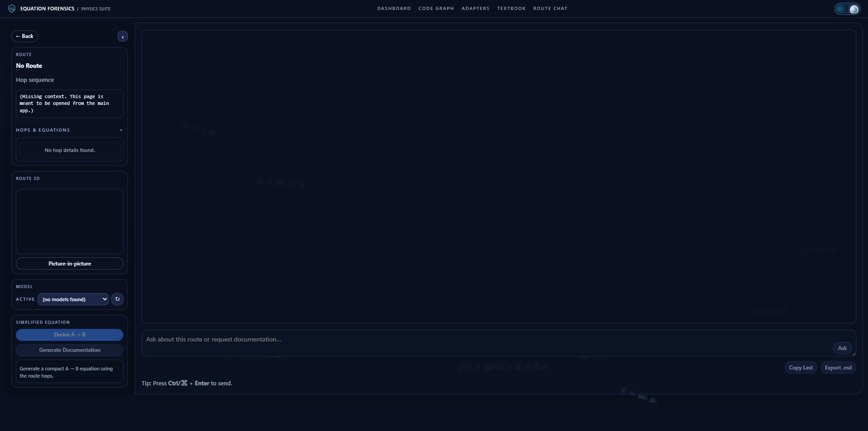
Task: Click the 'No Route' heading
Action: tap(29, 66)
